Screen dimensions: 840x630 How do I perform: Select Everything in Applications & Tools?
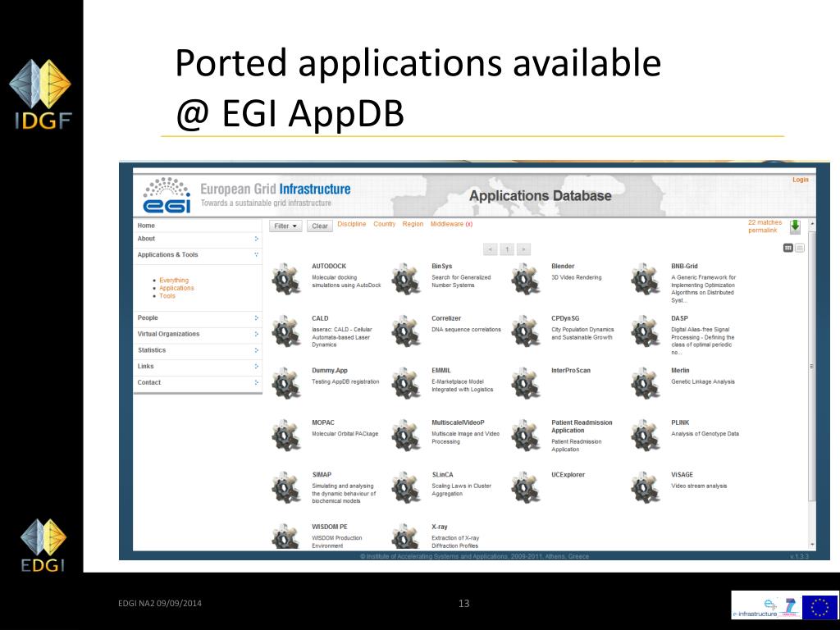tap(174, 281)
